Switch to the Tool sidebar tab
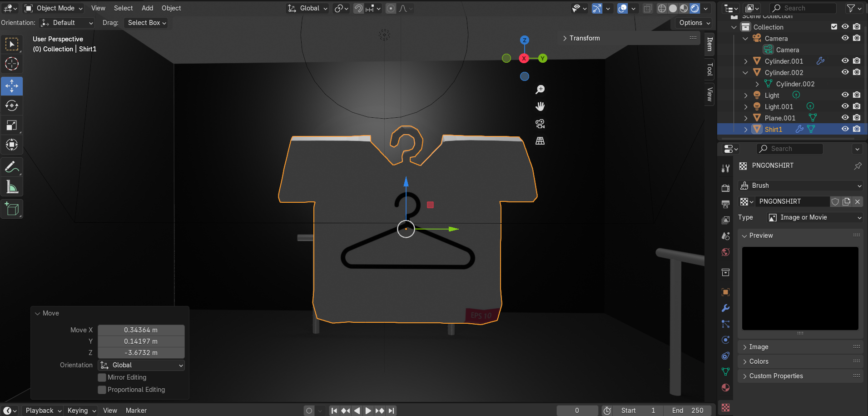The image size is (868, 416). [x=709, y=70]
